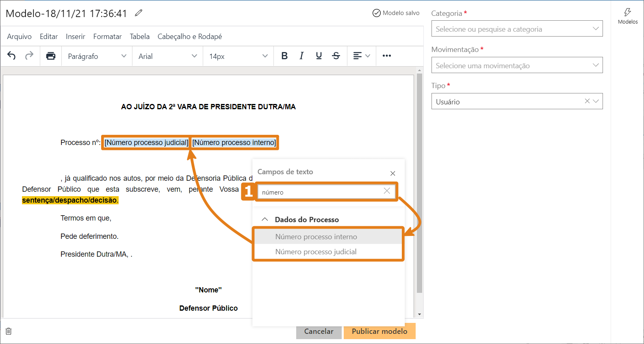Redo the last action

point(29,56)
